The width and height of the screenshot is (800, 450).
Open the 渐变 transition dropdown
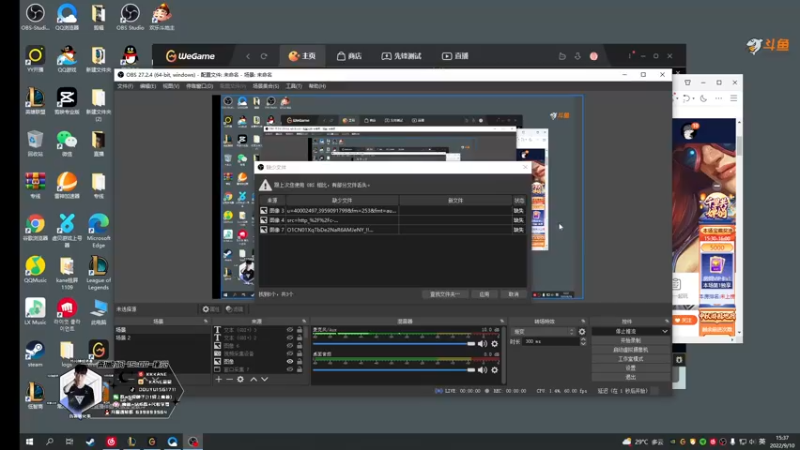tap(543, 332)
